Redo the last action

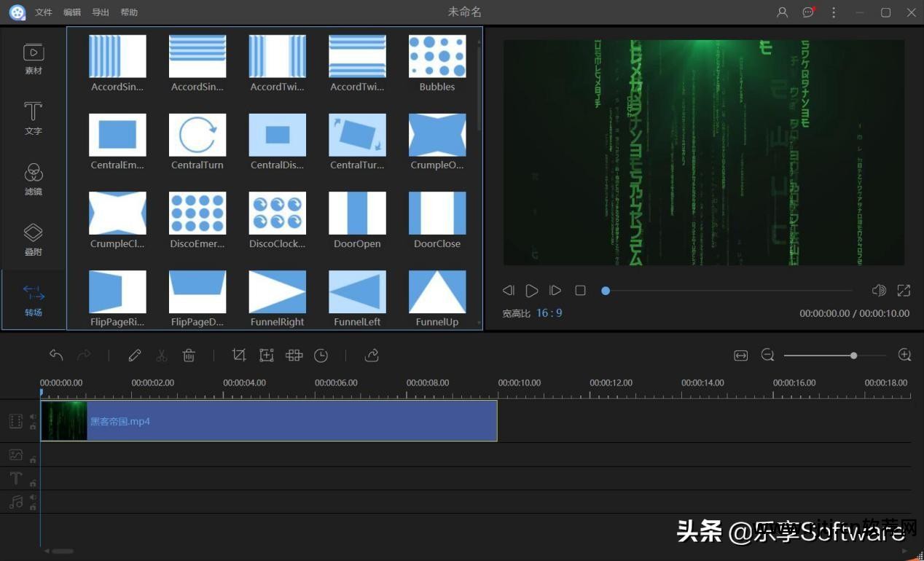[x=84, y=355]
